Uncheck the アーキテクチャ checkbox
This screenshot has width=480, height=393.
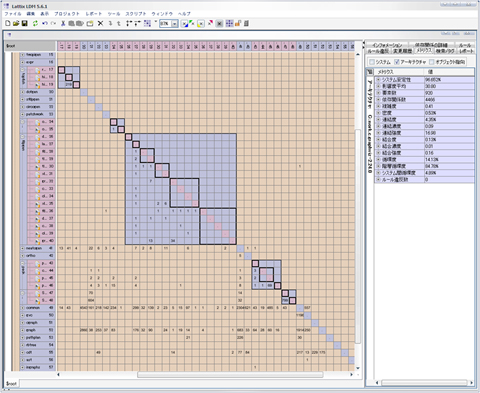point(397,62)
